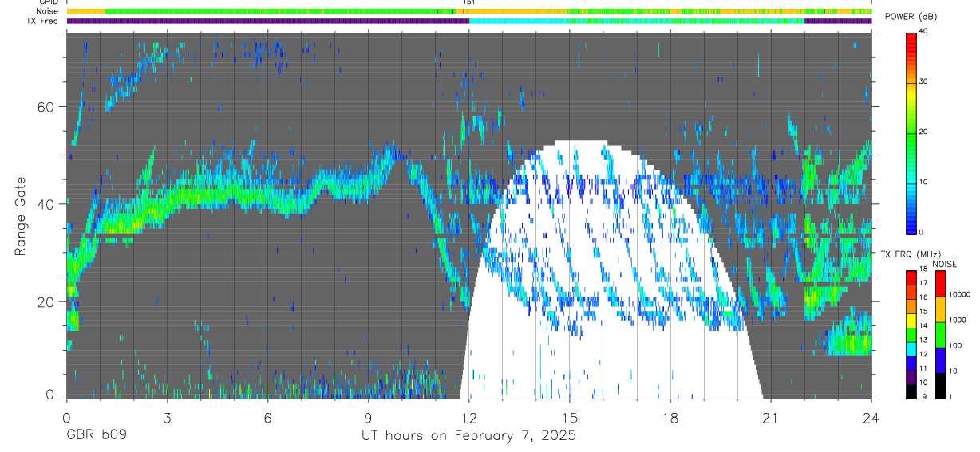The image size is (980, 452).
Task: Click the "Range Gate" y-axis title
Action: point(21,217)
